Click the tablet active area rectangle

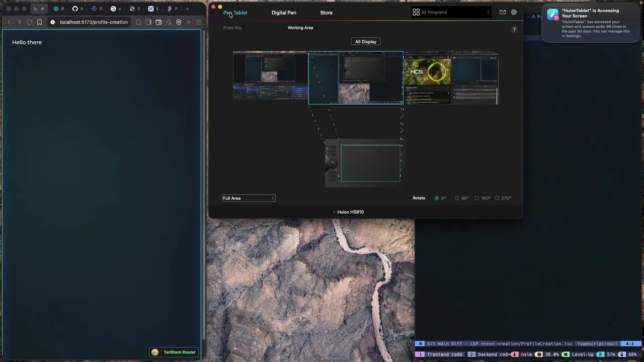(x=371, y=163)
